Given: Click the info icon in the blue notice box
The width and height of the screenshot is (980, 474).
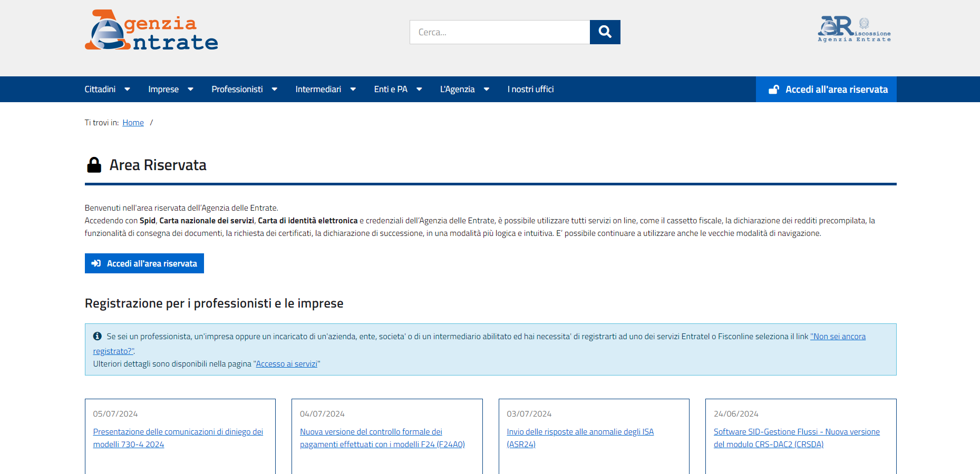Looking at the screenshot, I should point(98,336).
